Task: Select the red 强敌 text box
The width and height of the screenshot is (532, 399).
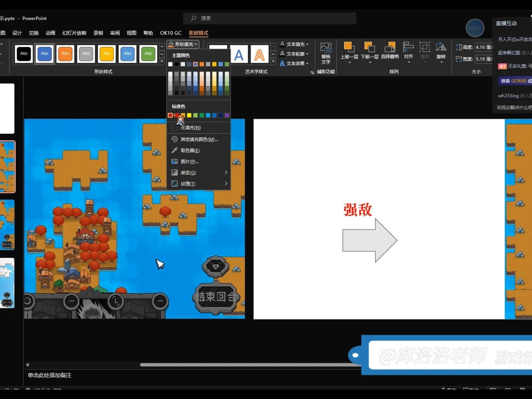Action: click(x=358, y=209)
